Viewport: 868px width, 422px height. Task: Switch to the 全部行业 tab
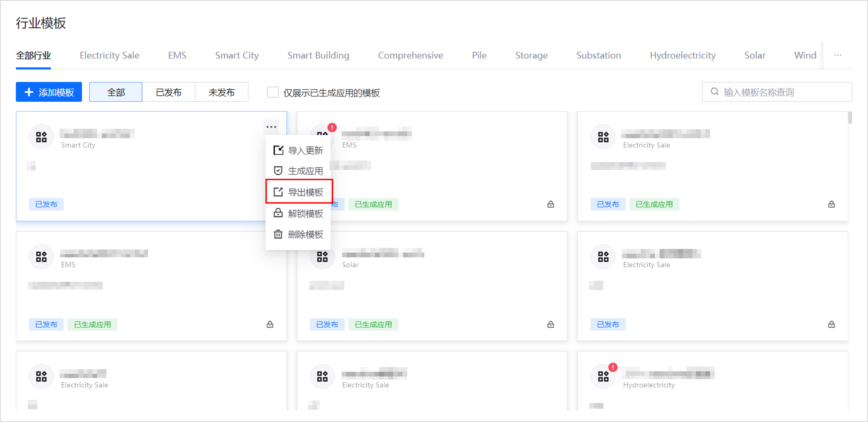point(33,56)
